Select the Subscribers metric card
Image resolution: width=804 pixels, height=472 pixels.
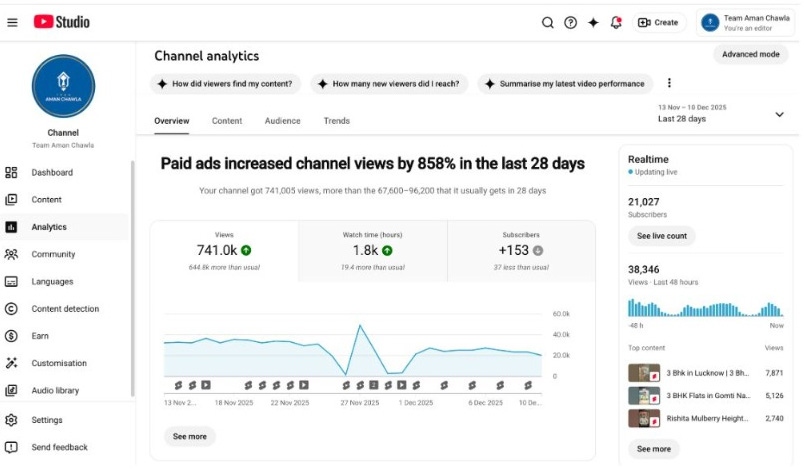(521, 251)
